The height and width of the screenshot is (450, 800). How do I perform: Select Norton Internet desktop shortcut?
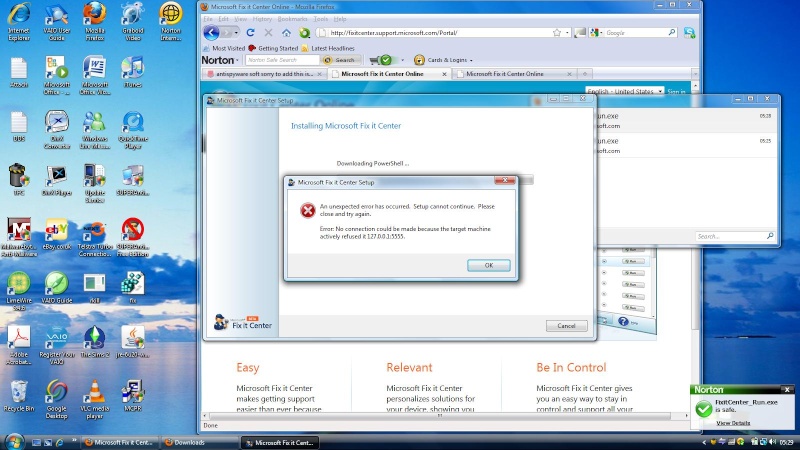(x=170, y=22)
